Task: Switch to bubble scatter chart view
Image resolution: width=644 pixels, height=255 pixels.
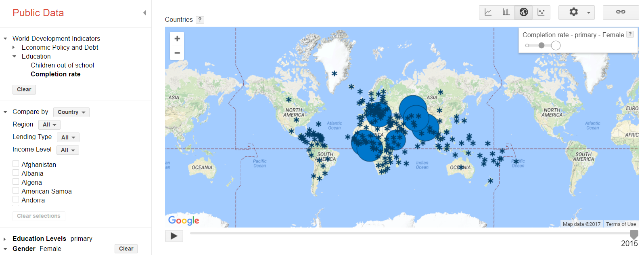Action: coord(541,12)
